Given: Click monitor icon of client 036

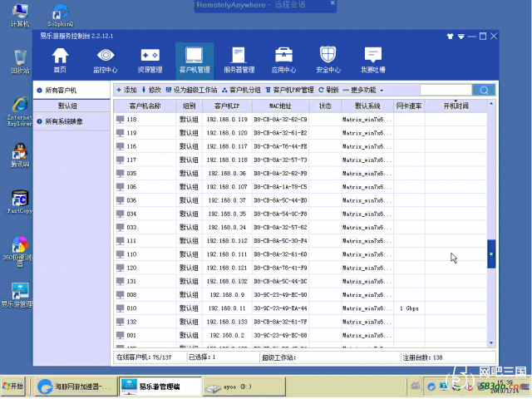Looking at the screenshot, I should coord(120,200).
